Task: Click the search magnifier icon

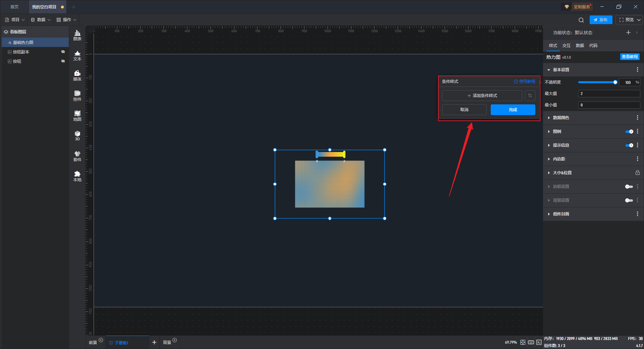Action: [581, 20]
